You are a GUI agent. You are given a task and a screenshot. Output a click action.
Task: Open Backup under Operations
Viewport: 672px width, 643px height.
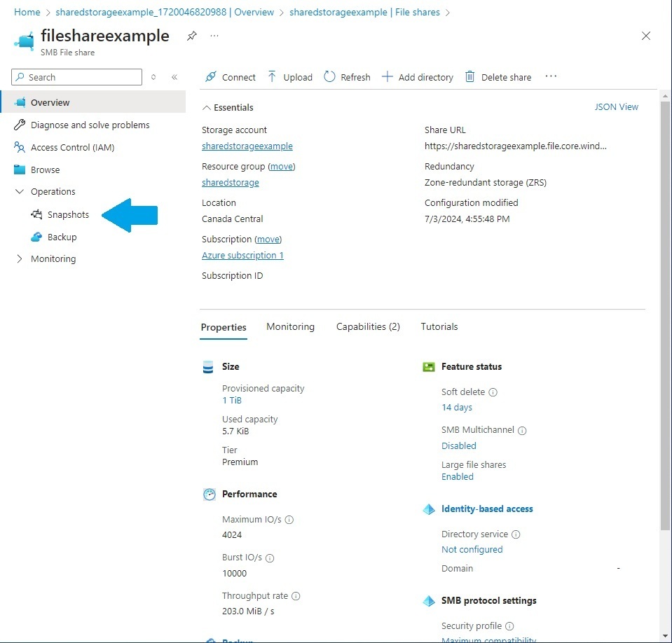point(62,237)
